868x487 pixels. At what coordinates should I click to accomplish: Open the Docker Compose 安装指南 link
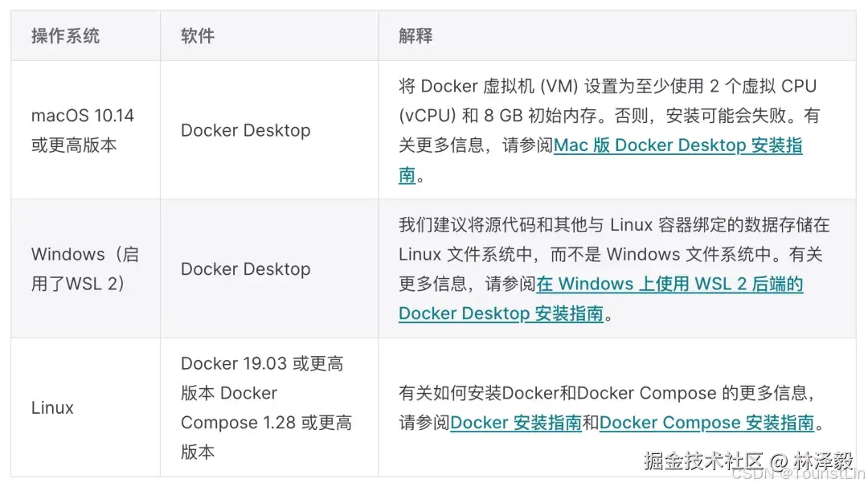click(x=707, y=423)
